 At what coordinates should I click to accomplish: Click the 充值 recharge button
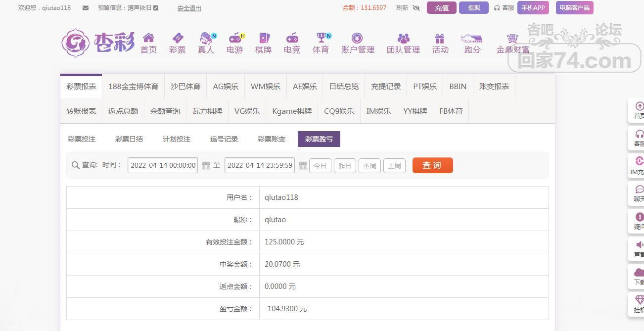pyautogui.click(x=441, y=8)
